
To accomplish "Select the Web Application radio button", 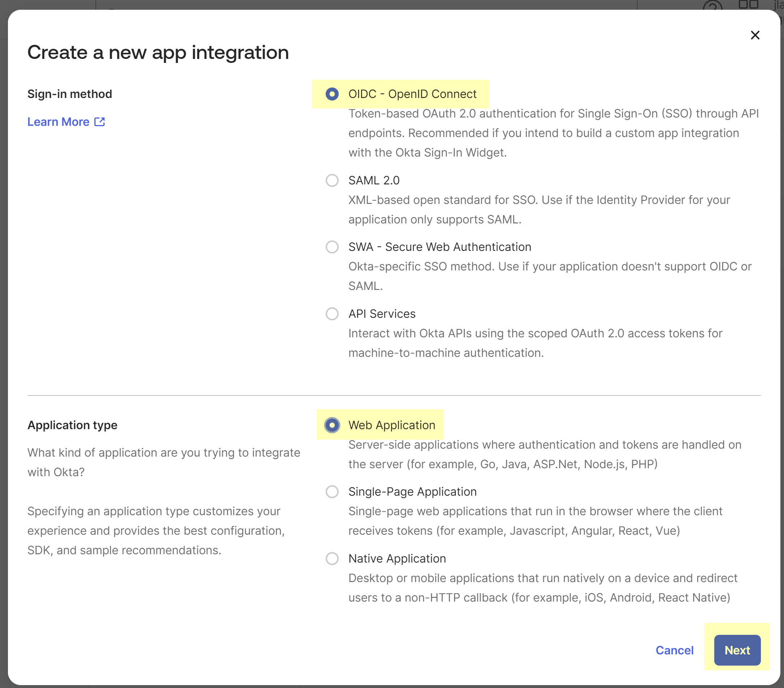I will 332,425.
